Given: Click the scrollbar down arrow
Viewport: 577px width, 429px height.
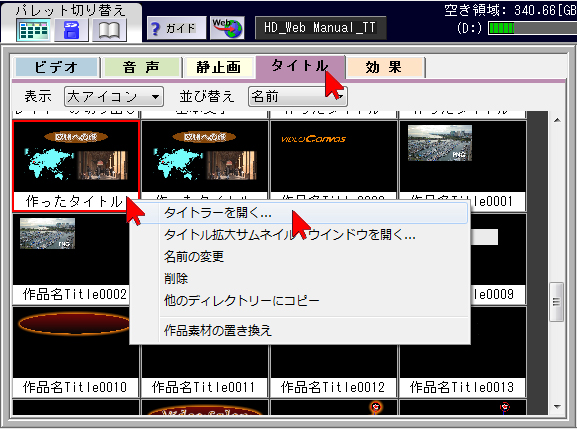Looking at the screenshot, I should [x=557, y=407].
